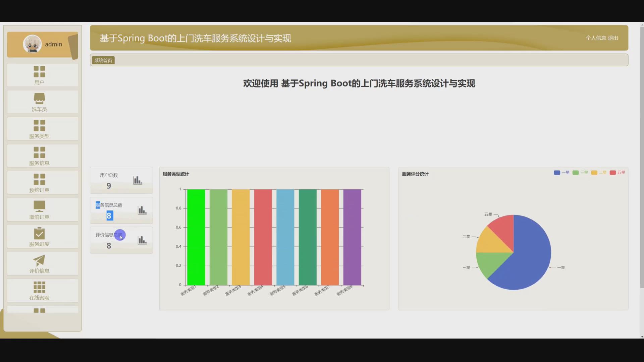Click the 退出 logout link

tap(613, 38)
